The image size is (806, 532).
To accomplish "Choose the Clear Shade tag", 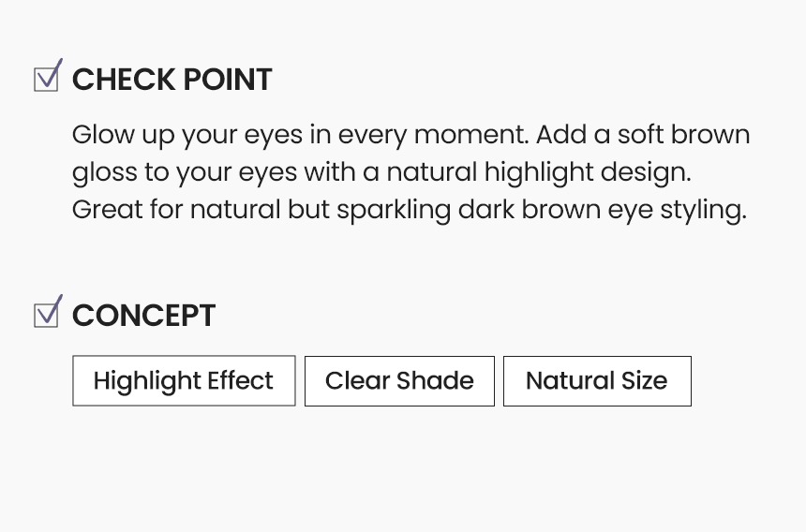I will click(399, 381).
